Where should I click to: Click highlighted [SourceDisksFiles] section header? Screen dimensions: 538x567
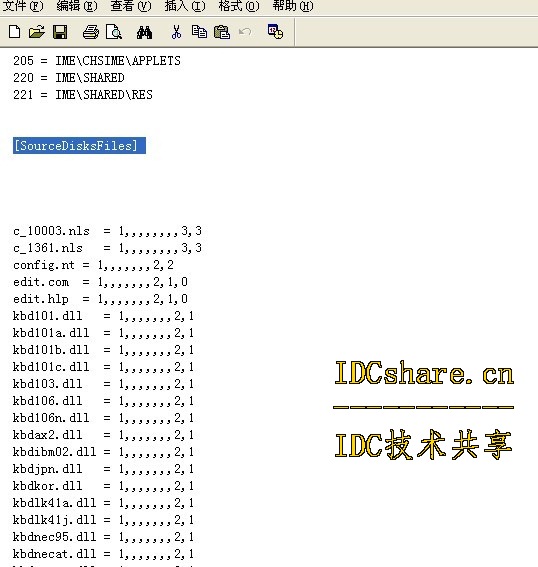coord(79,145)
